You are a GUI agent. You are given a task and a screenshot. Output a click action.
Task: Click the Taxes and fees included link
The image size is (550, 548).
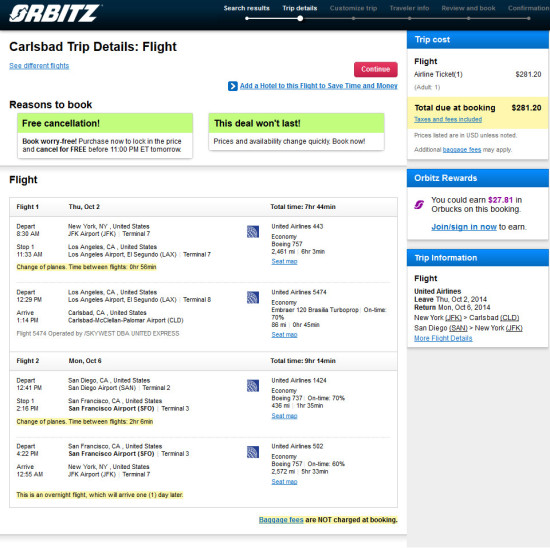click(448, 119)
